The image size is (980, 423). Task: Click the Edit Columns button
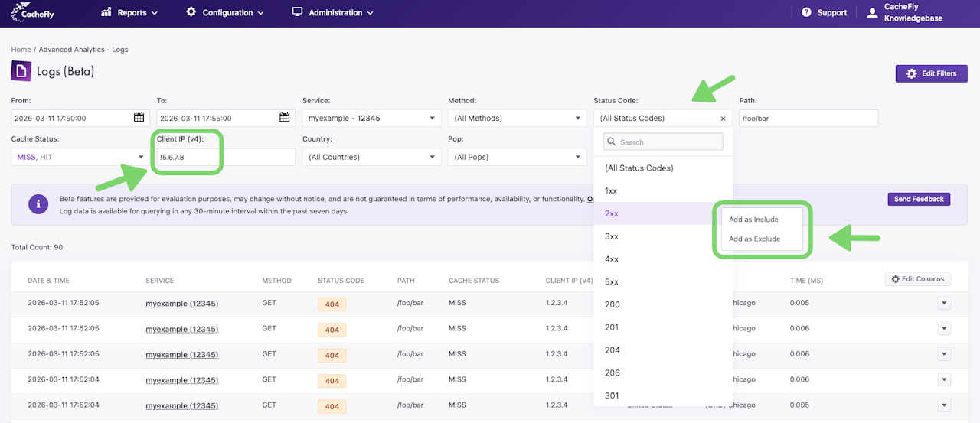tap(917, 279)
